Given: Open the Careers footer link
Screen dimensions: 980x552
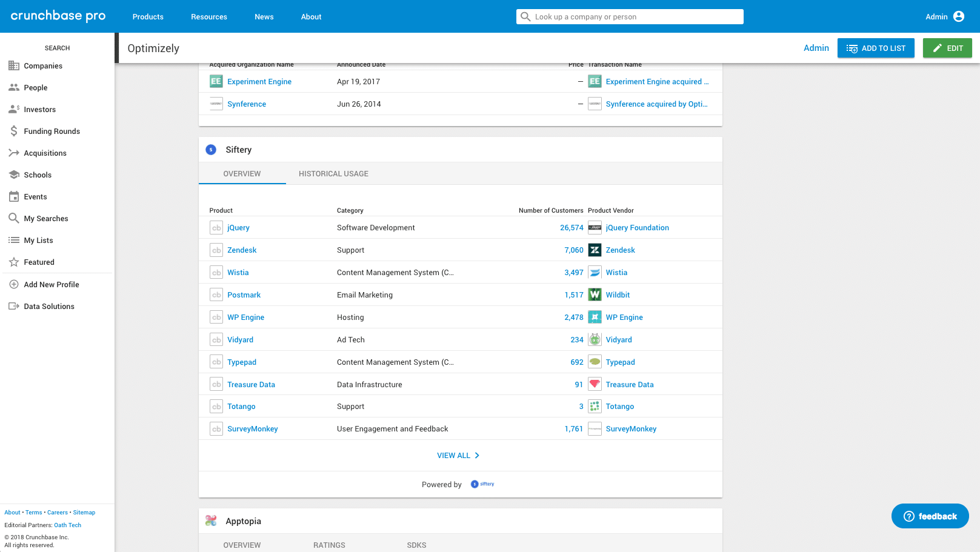Looking at the screenshot, I should point(58,513).
